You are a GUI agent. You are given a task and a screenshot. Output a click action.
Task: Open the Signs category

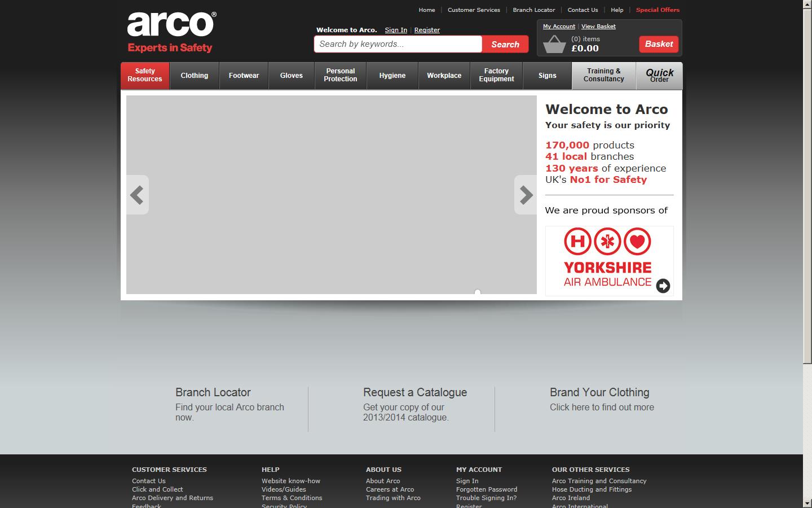pos(548,75)
